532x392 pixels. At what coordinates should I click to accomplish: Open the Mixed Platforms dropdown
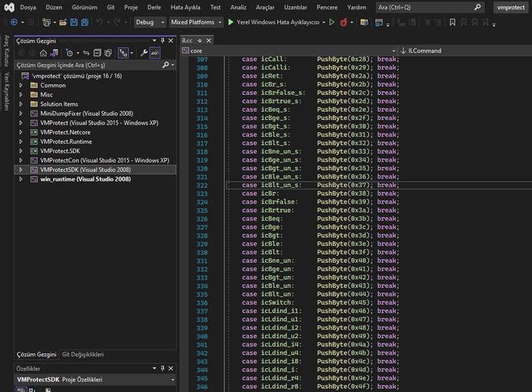[x=196, y=22]
